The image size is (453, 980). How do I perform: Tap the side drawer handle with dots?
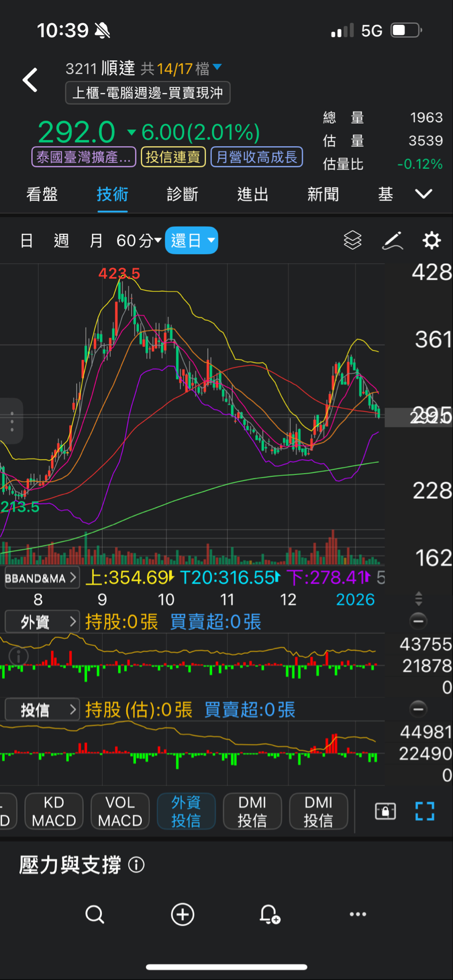click(11, 421)
